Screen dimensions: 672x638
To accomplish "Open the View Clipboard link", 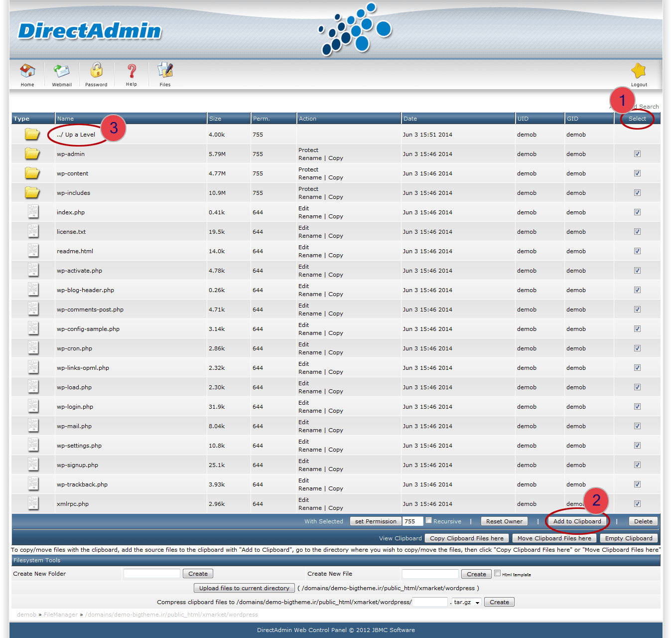I will click(x=400, y=538).
